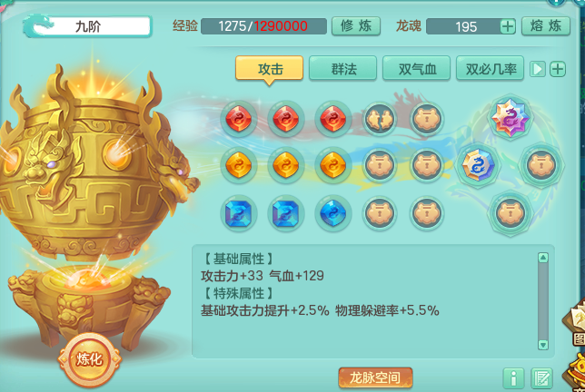This screenshot has width=585, height=392.
Task: Select the 双必几率 tab
Action: click(x=491, y=68)
